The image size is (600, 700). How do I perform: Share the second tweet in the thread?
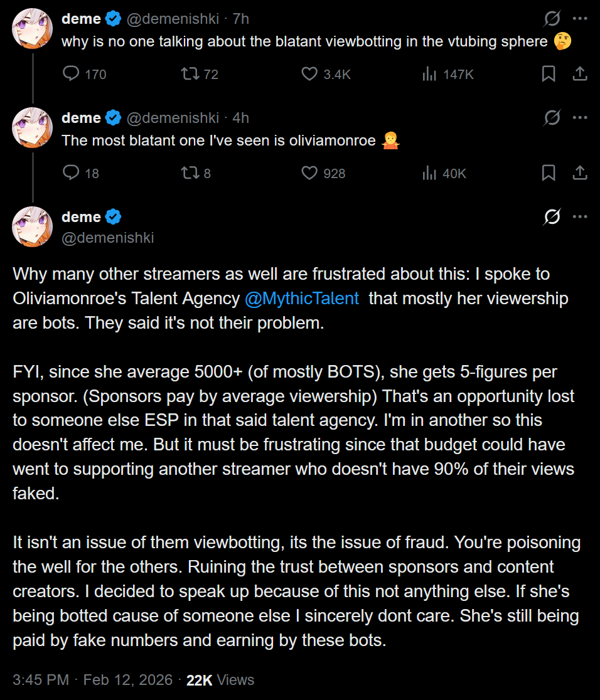(x=580, y=172)
